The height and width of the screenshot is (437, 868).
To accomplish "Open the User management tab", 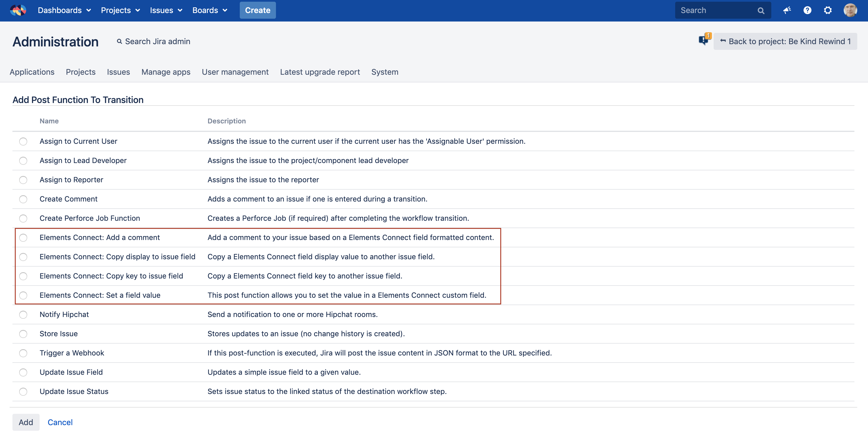I will (x=235, y=72).
